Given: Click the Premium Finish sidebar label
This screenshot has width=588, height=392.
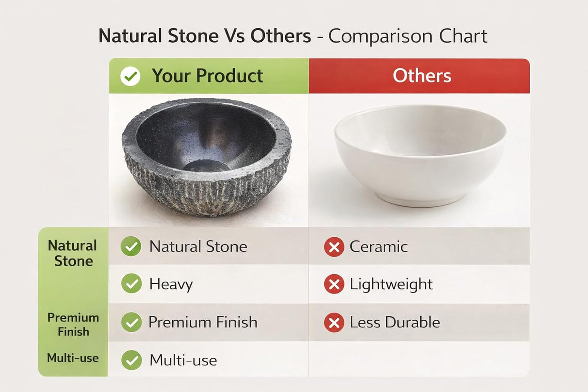Looking at the screenshot, I should [x=73, y=324].
